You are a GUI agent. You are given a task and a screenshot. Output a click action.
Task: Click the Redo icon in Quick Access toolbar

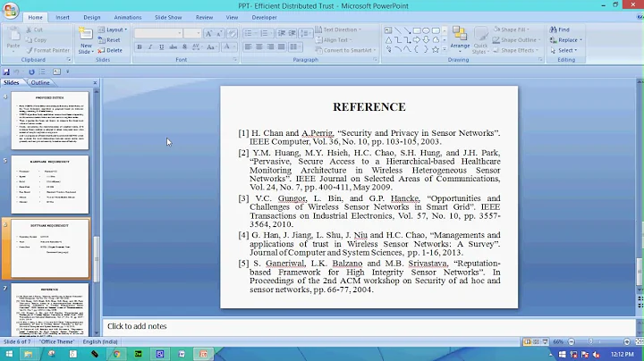31,71
